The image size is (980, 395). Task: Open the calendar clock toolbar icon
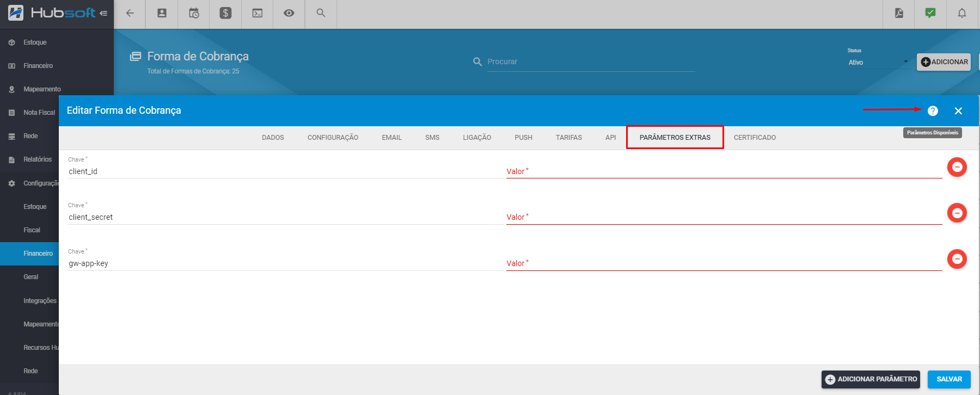pos(194,13)
